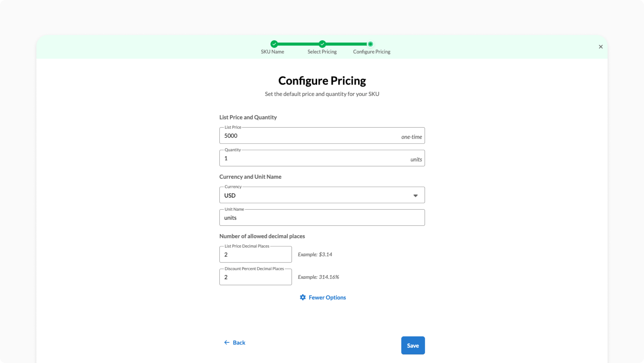644x363 pixels.
Task: Close the dialog with the X icon
Action: tap(601, 47)
